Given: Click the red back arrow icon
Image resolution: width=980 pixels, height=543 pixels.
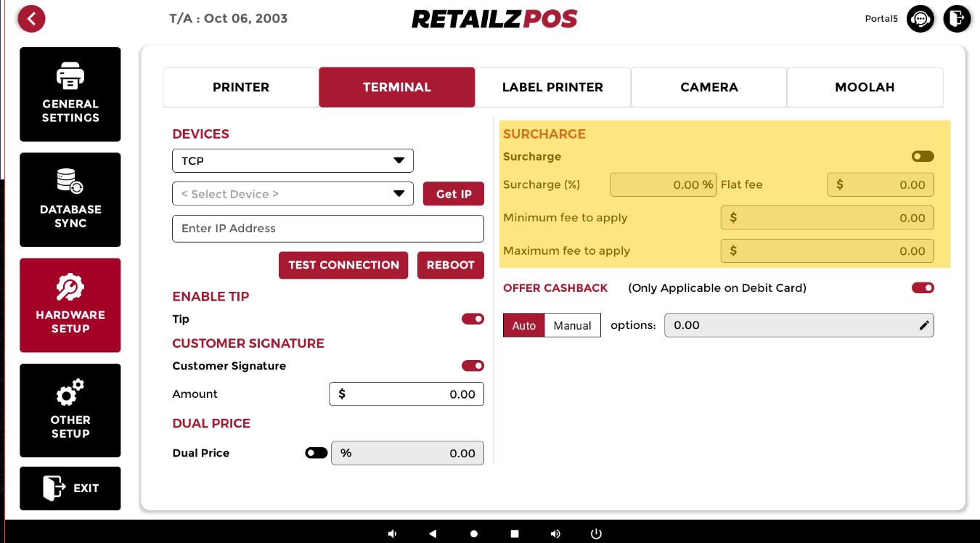Looking at the screenshot, I should 31,19.
